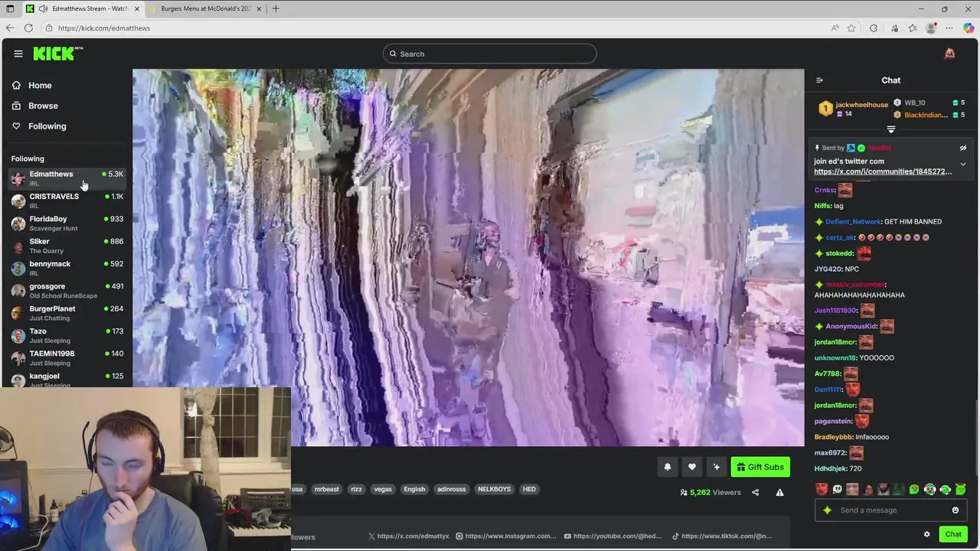Image resolution: width=980 pixels, height=551 pixels.
Task: Open the TikTok profile link
Action: 722,536
